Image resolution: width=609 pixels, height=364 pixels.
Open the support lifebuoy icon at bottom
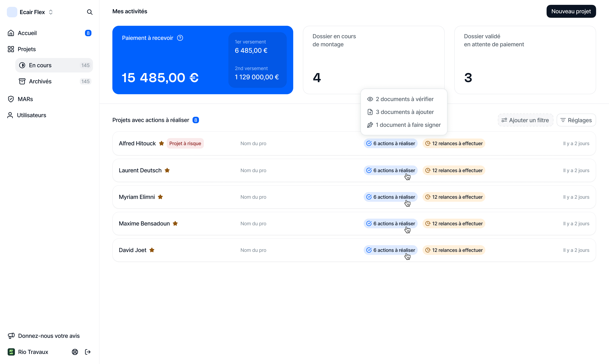point(75,352)
